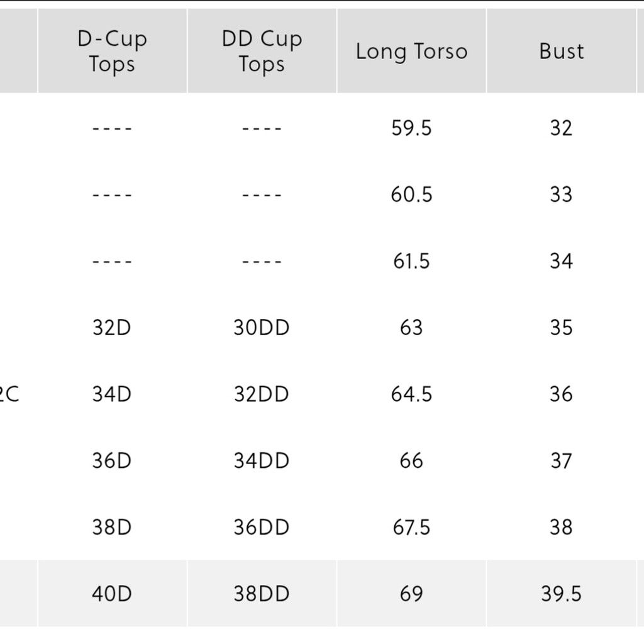This screenshot has width=644, height=644.
Task: Click the 32DD size cell
Action: [x=262, y=394]
